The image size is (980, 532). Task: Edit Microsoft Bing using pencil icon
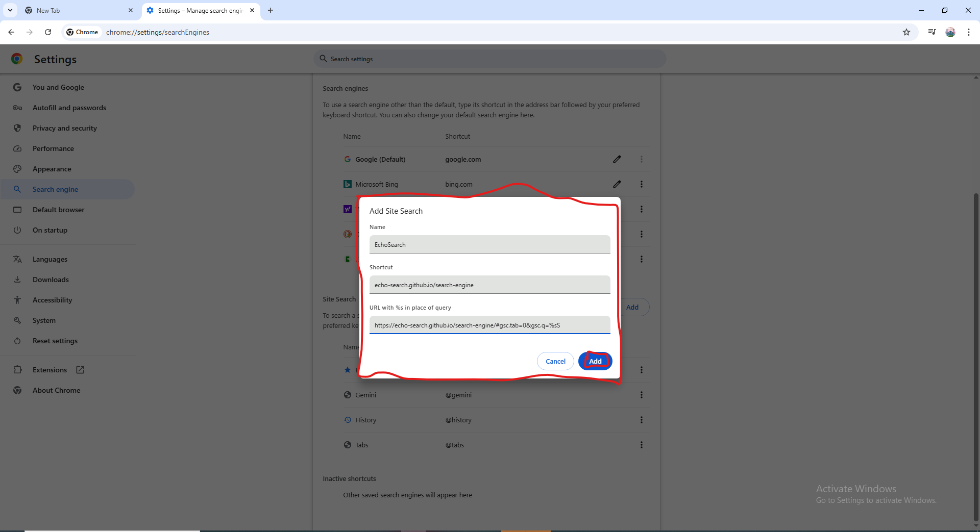pos(617,184)
